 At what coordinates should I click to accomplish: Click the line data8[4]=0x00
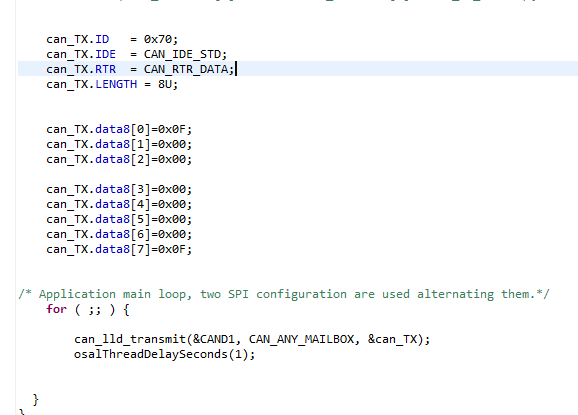(119, 205)
